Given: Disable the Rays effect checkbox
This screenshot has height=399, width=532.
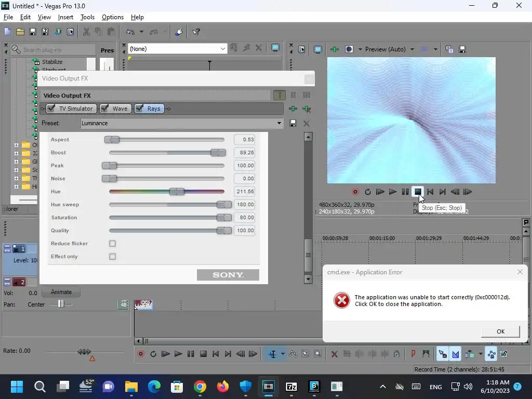Looking at the screenshot, I should [x=139, y=108].
